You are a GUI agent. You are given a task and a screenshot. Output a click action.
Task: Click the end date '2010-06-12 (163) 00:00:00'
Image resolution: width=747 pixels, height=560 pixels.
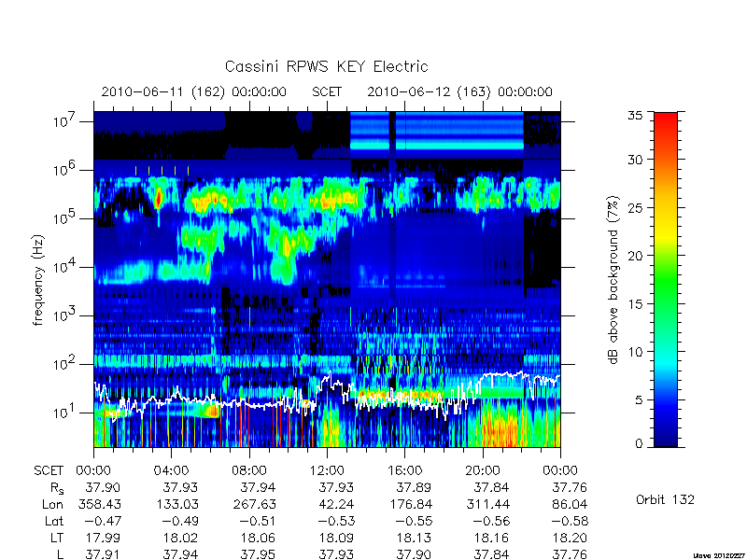(x=459, y=91)
